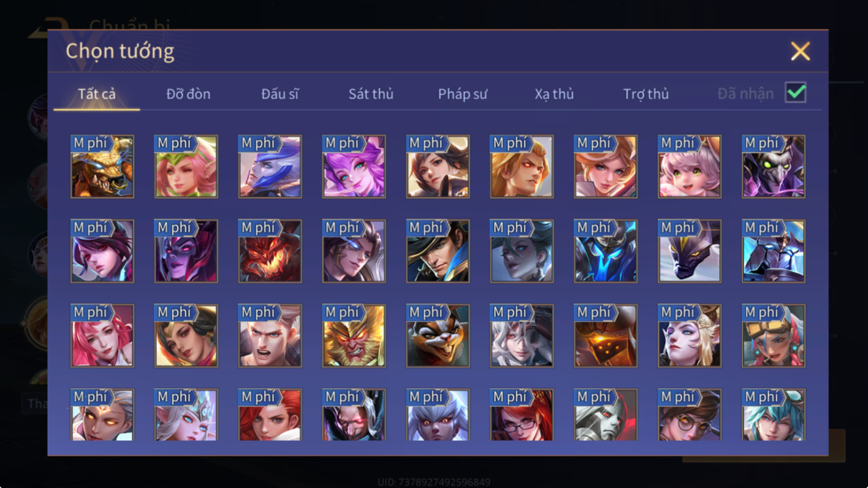The image size is (868, 488).
Task: Pick the raccoon bandit hero portrait
Action: [x=438, y=336]
